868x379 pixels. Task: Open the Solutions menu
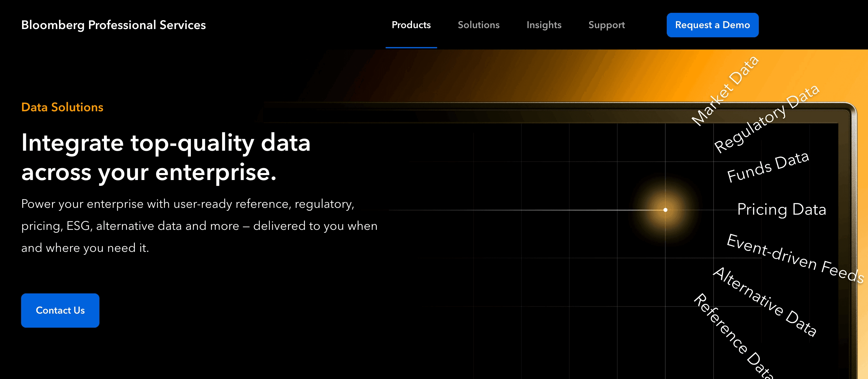click(478, 25)
